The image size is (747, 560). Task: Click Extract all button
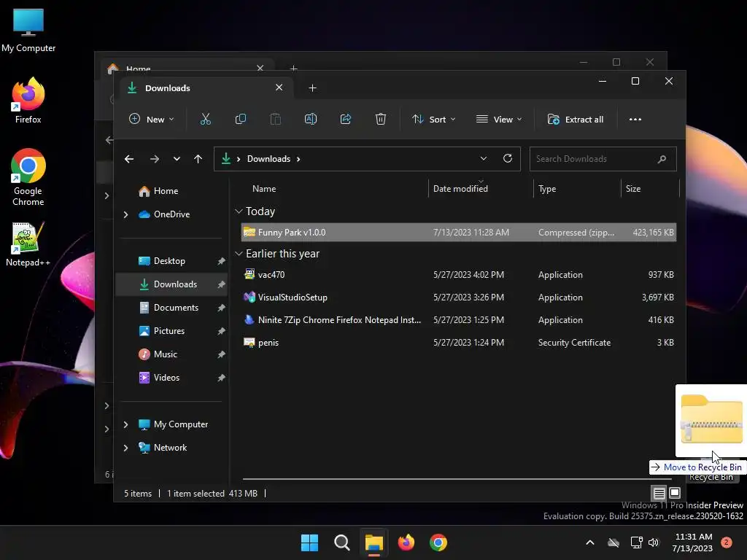(x=576, y=119)
